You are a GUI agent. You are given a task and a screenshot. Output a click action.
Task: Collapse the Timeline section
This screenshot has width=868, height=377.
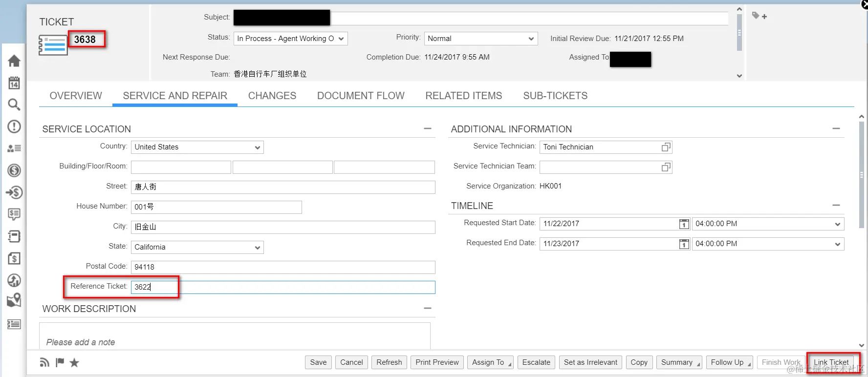coord(836,205)
